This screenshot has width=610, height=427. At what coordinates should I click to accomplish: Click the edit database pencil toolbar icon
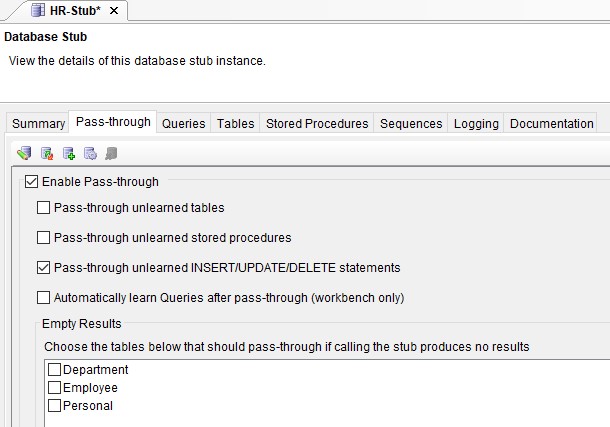pyautogui.click(x=24, y=153)
